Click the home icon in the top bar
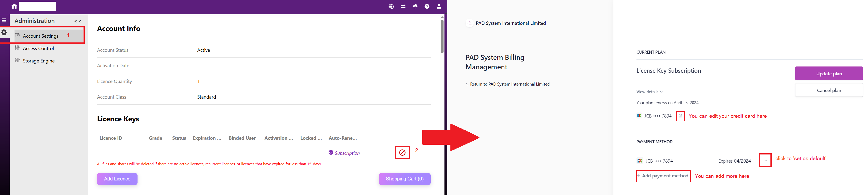This screenshot has height=195, width=868. [x=14, y=6]
